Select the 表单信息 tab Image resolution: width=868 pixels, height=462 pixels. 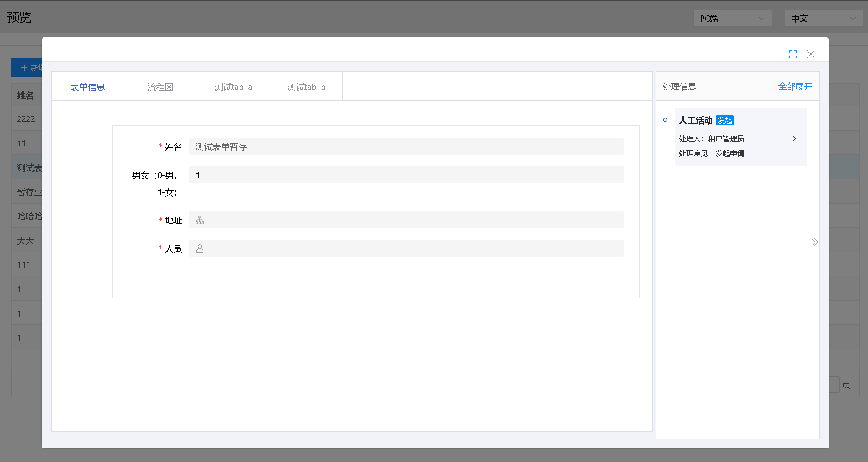[88, 86]
